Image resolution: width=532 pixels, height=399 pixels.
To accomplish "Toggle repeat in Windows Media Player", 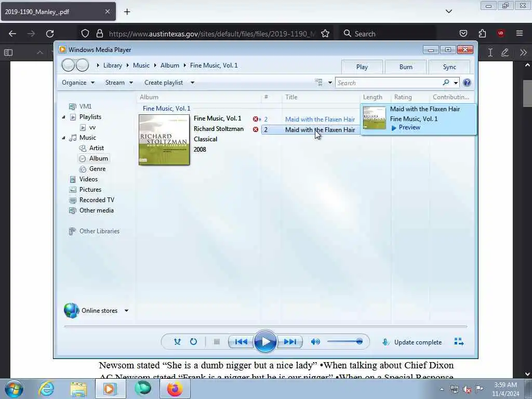I will tap(193, 342).
